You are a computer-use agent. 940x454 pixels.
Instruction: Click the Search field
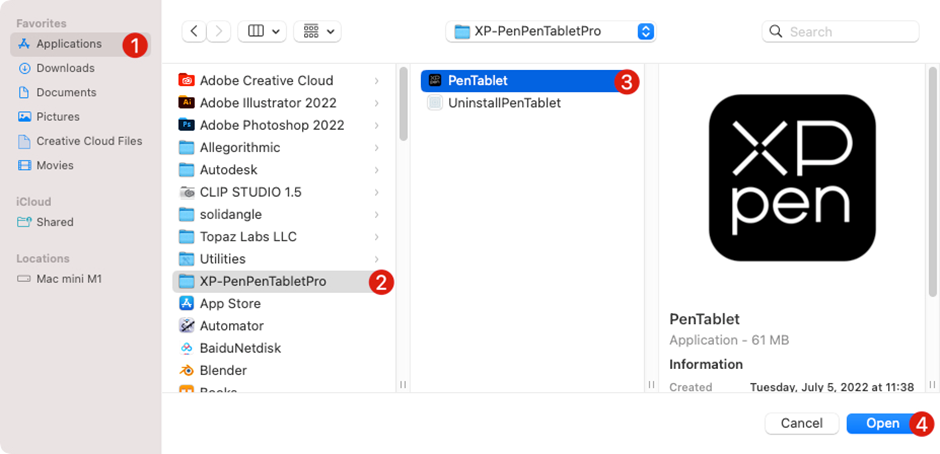click(x=850, y=31)
